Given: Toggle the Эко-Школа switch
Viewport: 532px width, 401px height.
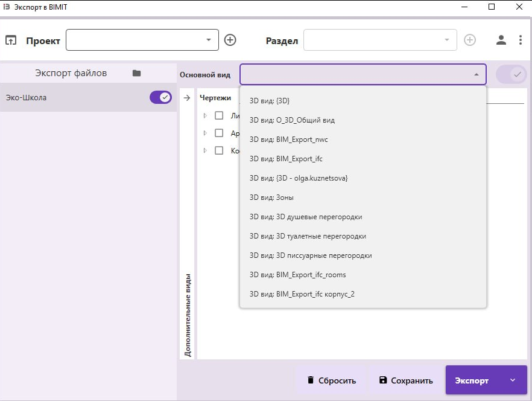Looking at the screenshot, I should [x=160, y=97].
